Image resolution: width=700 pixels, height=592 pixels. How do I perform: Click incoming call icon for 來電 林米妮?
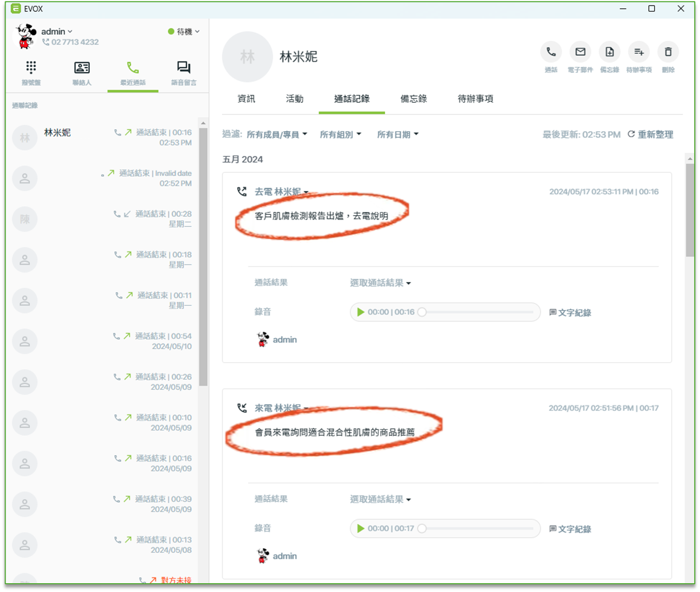[242, 408]
